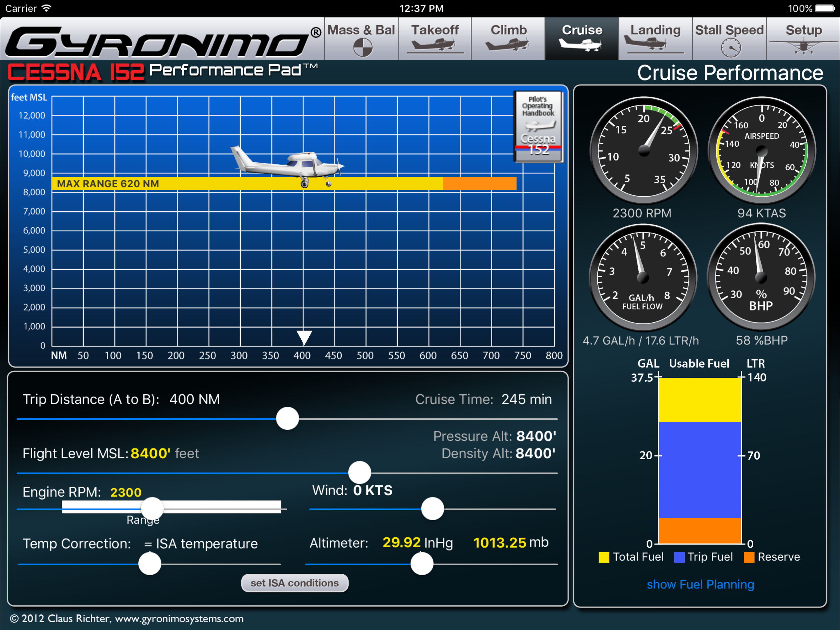The height and width of the screenshot is (630, 840).
Task: Click the Trip Distance slider knob
Action: (x=287, y=418)
